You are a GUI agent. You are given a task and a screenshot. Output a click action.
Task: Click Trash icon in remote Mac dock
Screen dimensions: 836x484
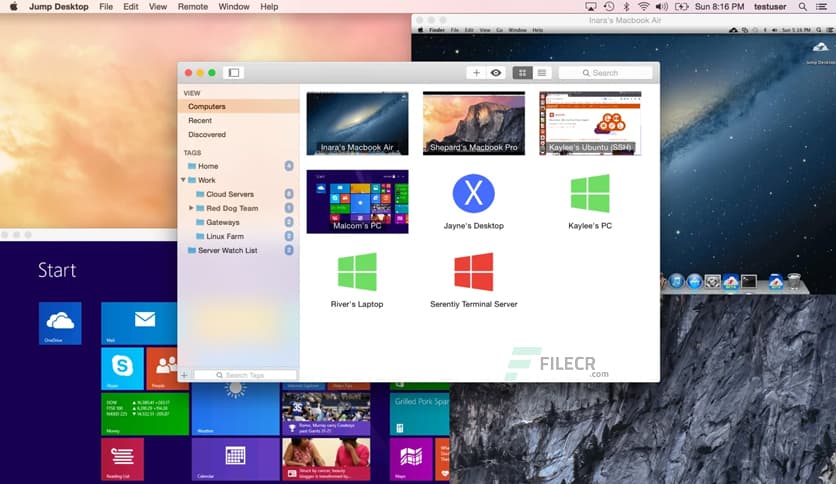pos(794,280)
